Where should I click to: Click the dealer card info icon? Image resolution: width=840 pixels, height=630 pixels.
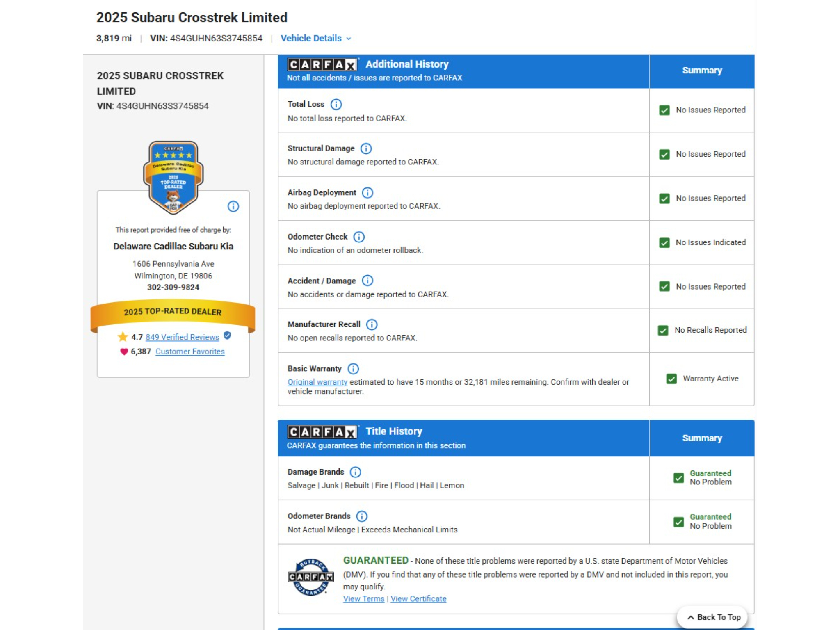point(233,206)
